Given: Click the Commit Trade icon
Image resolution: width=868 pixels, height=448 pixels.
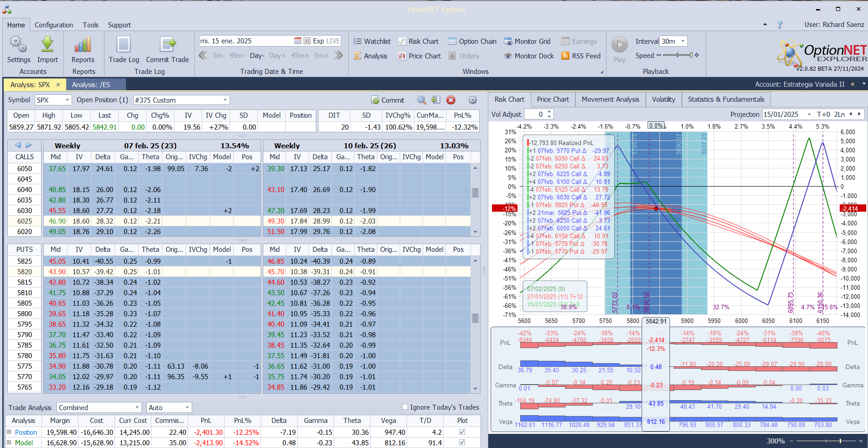Looking at the screenshot, I should click(167, 45).
